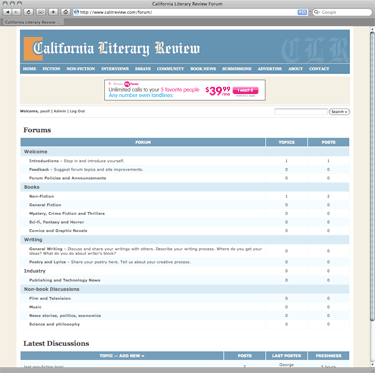The width and height of the screenshot is (375, 373).
Task: Click the T-Mobile $39.99 banner ad
Action: (x=185, y=90)
